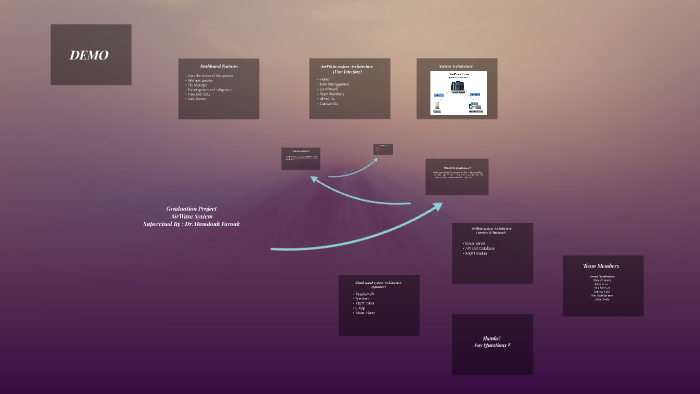The width and height of the screenshot is (700, 394).
Task: Open the 'Thanks! Any Questions?' frame
Action: [492, 344]
